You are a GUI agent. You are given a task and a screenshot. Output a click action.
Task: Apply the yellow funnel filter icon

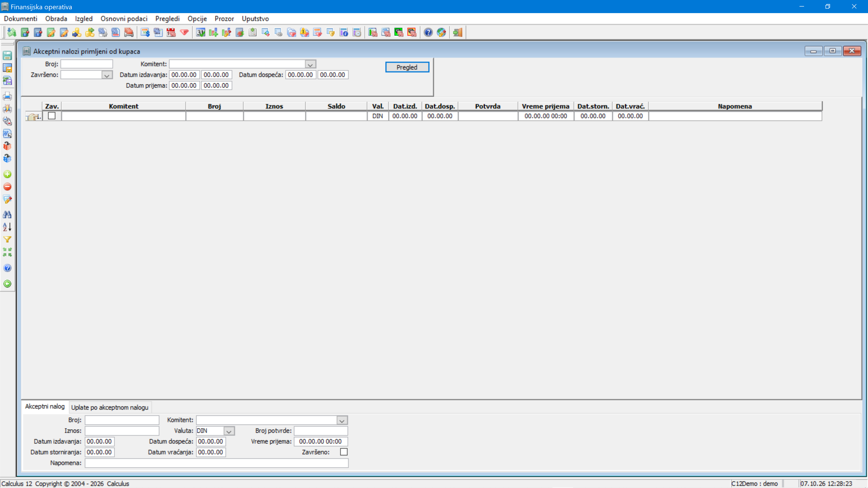click(x=7, y=239)
